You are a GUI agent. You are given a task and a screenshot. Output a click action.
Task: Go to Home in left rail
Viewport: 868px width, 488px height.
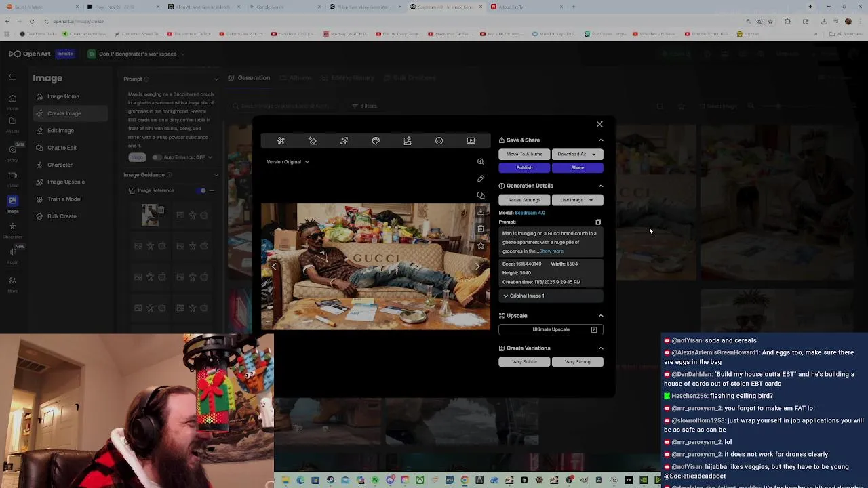click(x=12, y=101)
